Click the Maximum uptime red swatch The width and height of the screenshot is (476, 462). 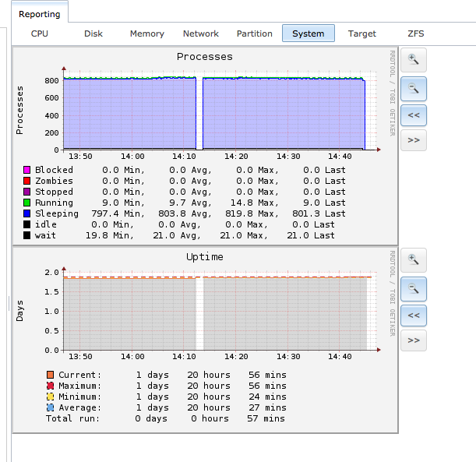(50, 386)
